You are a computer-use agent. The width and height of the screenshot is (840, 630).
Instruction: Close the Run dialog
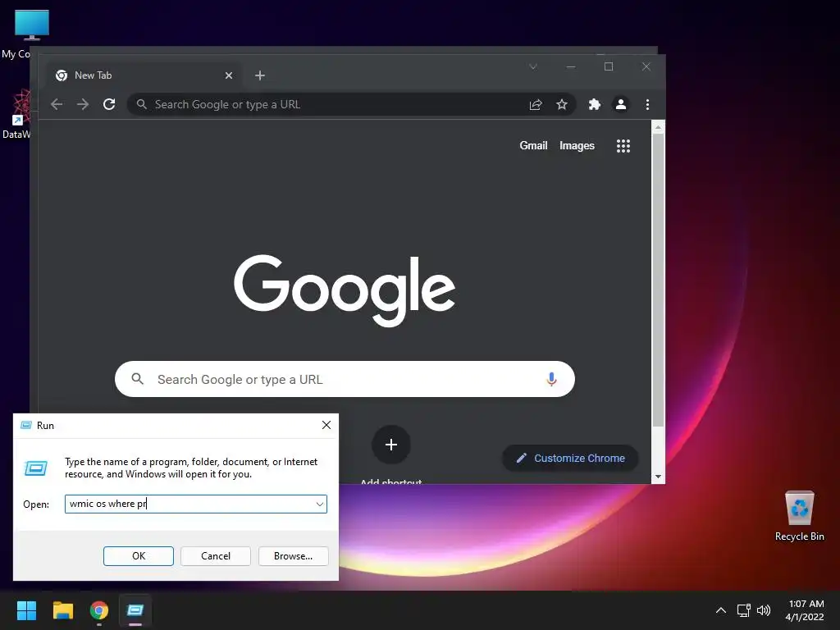326,426
